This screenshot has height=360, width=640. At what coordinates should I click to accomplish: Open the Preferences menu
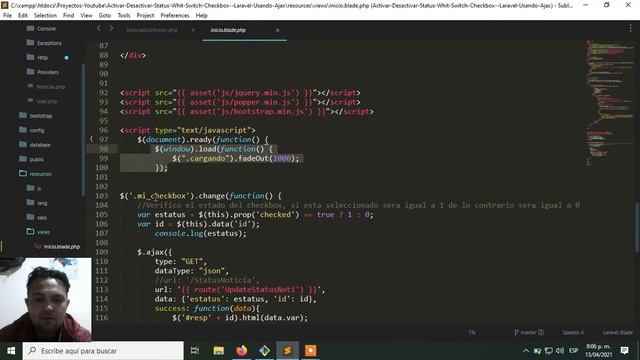(x=175, y=16)
